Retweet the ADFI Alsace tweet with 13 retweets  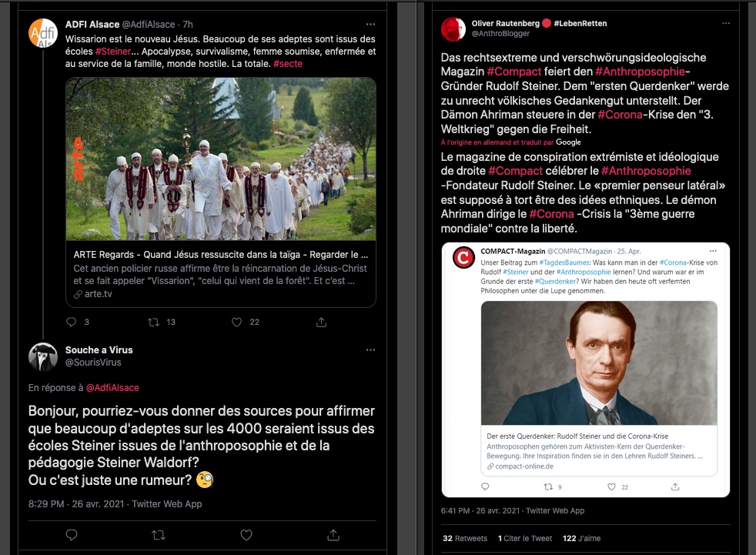pyautogui.click(x=154, y=322)
